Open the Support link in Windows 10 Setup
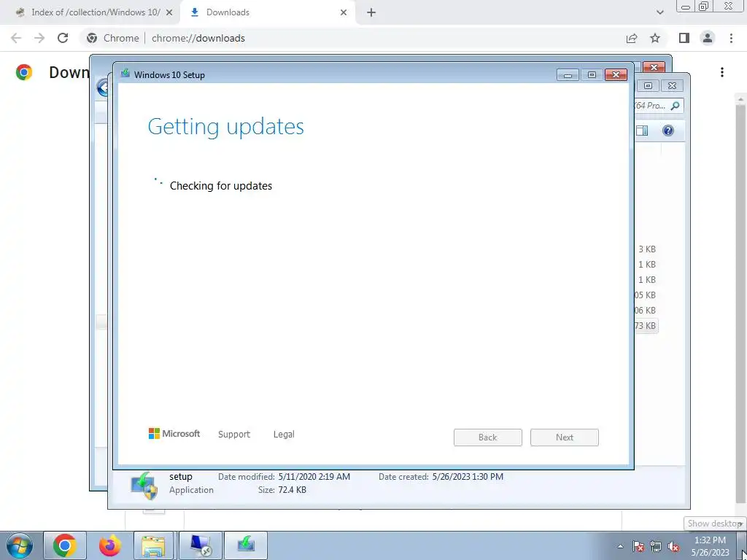 234,434
